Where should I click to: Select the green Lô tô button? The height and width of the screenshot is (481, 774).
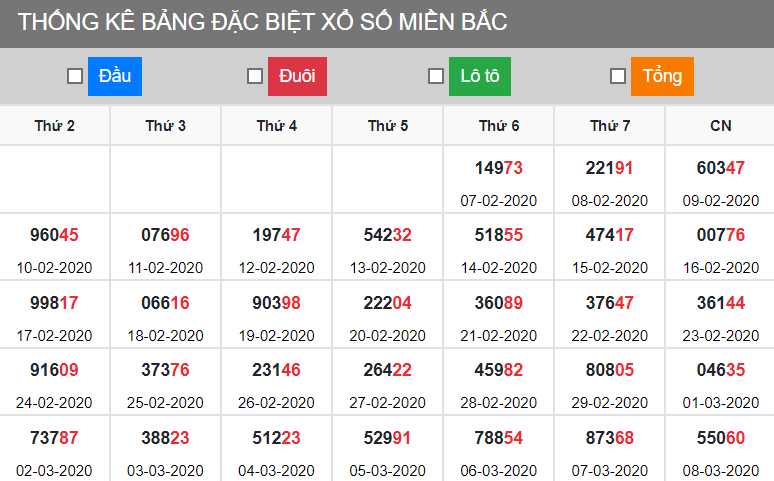coord(480,76)
